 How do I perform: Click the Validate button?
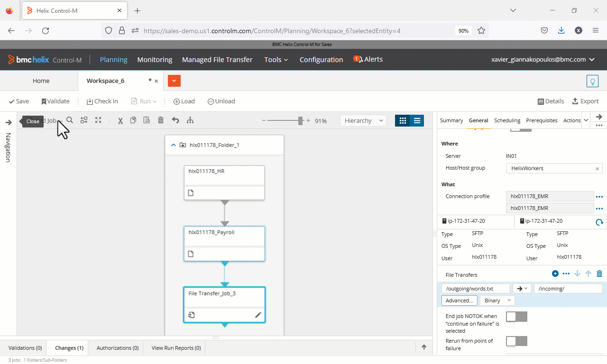pyautogui.click(x=55, y=101)
